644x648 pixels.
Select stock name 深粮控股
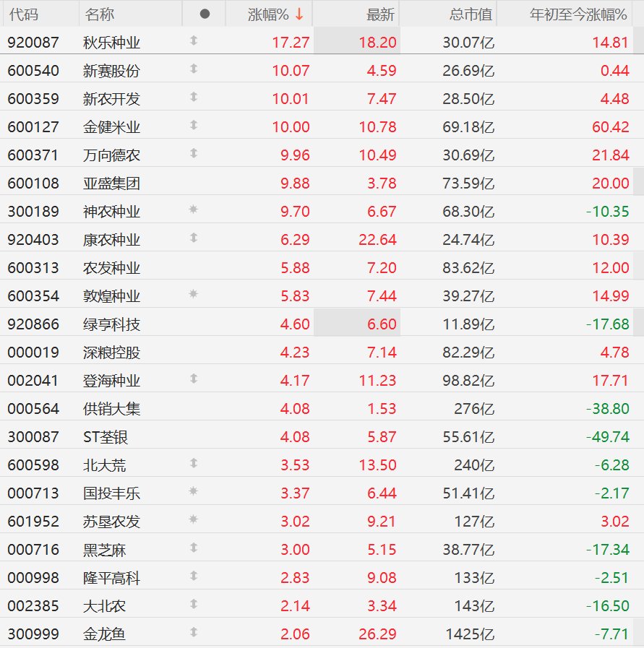111,353
